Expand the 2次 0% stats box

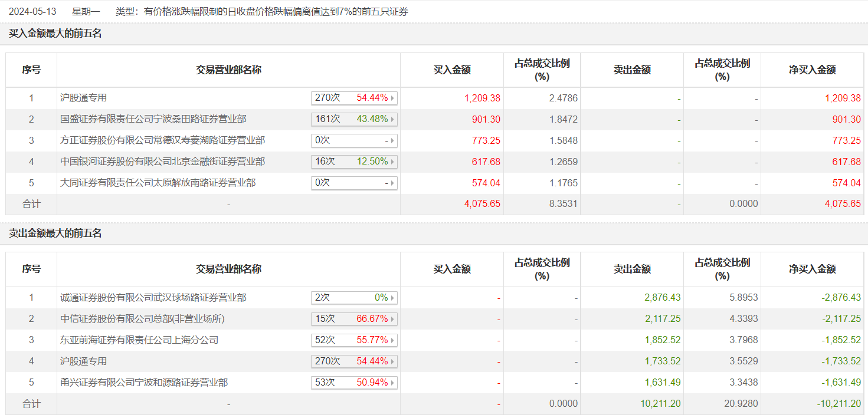pos(354,298)
